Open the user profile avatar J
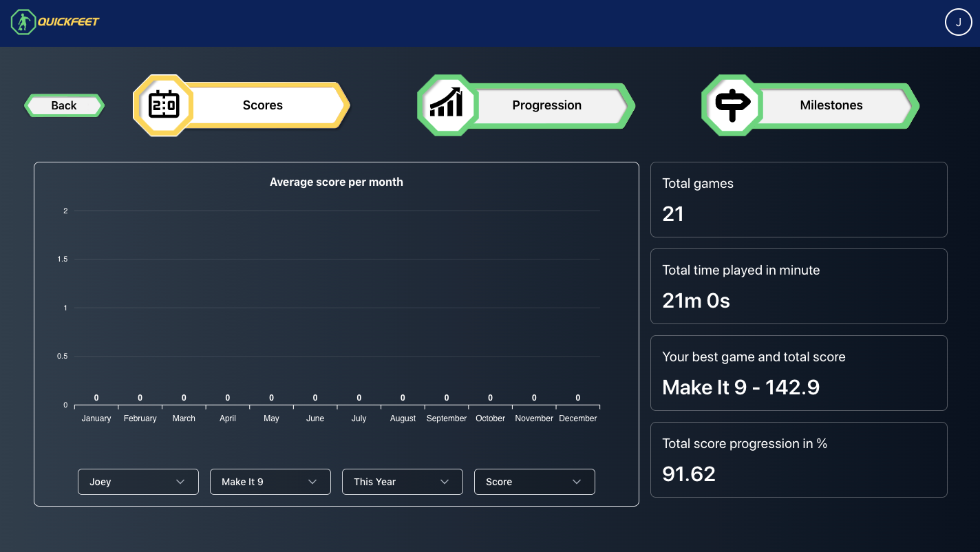This screenshot has width=980, height=552. click(x=958, y=22)
